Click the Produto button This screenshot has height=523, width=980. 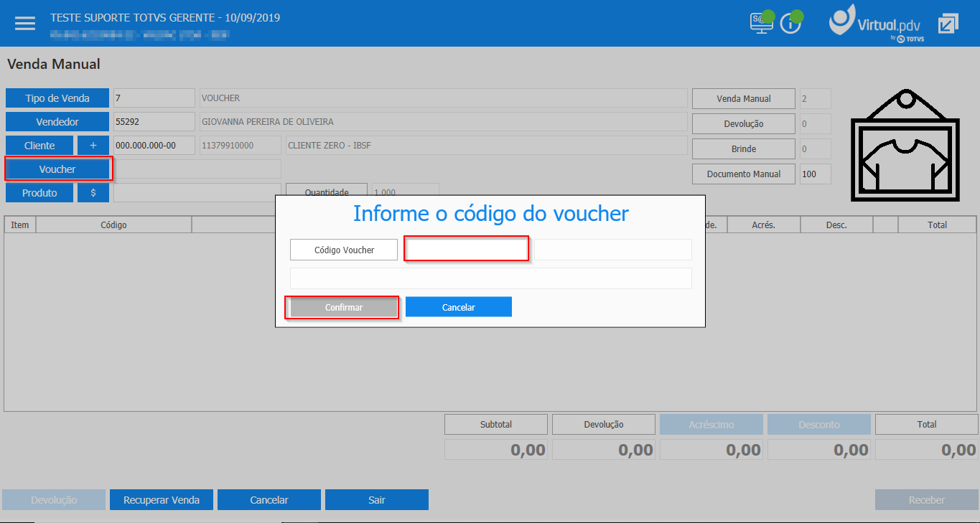pyautogui.click(x=39, y=193)
